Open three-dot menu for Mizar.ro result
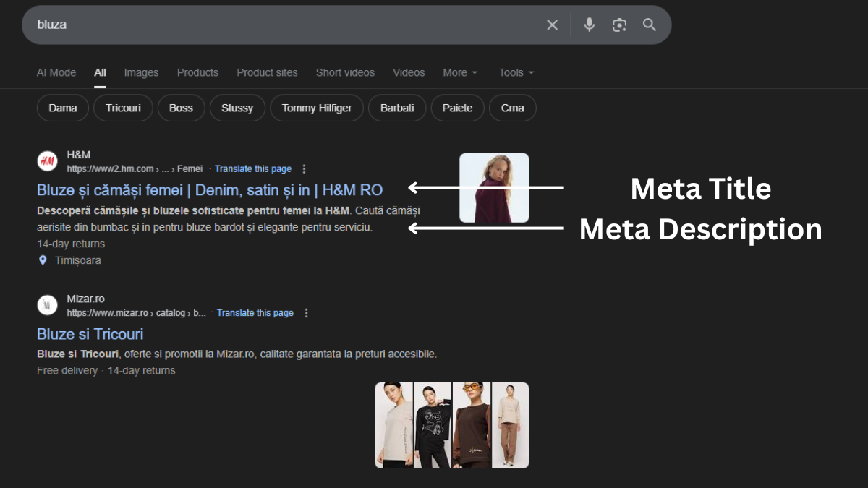Screen dimensions: 868x488 (x=306, y=313)
